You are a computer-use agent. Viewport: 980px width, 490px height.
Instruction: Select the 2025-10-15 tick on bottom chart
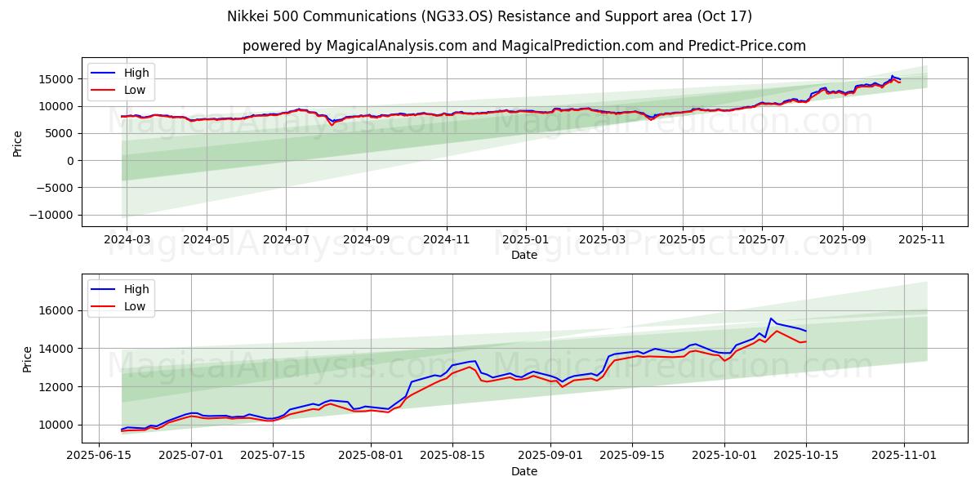tap(806, 457)
